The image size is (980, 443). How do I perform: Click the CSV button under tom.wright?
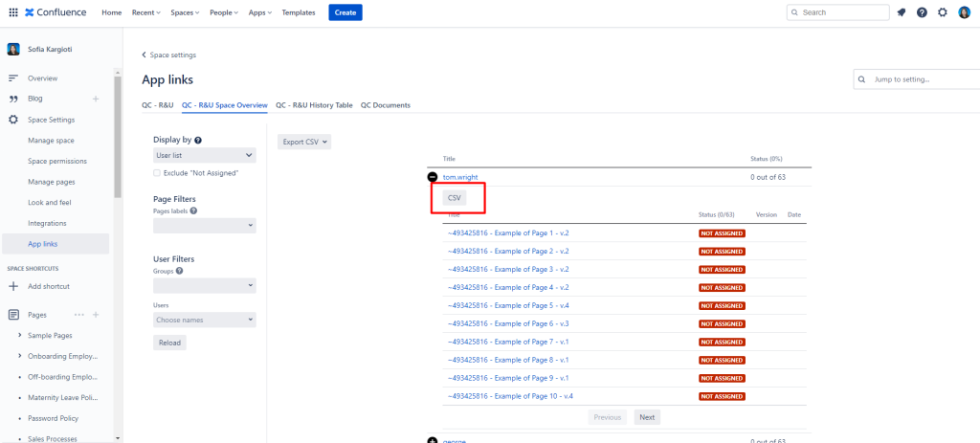coord(455,197)
